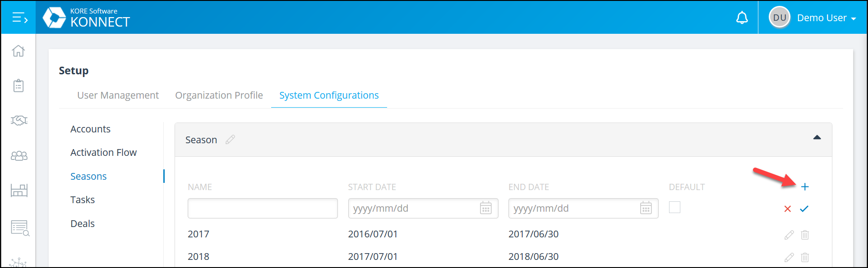Switch to Organization Profile tab

point(219,95)
